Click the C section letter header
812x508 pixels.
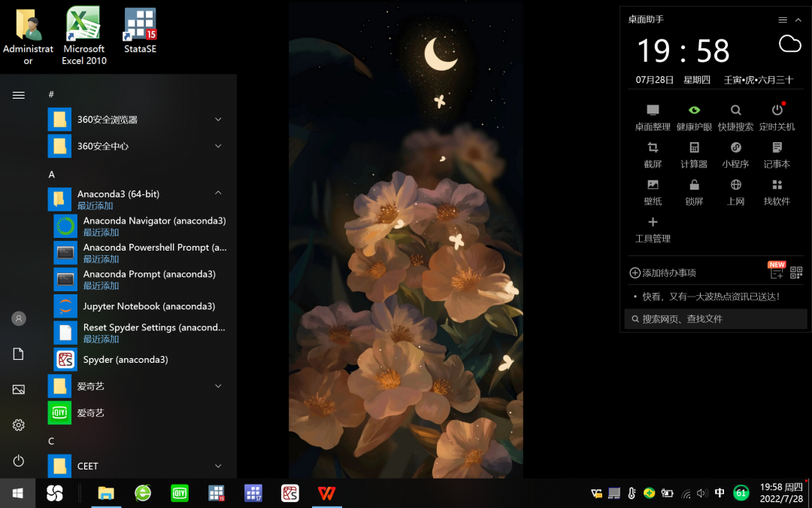(51, 441)
